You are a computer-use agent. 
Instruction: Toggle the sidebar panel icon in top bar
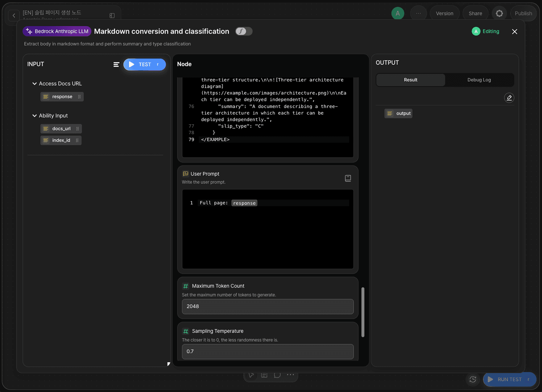112,16
